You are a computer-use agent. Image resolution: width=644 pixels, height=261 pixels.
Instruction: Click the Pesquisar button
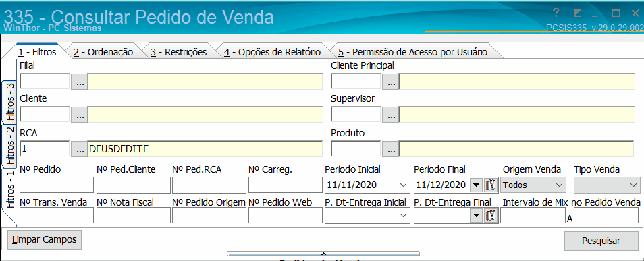click(x=601, y=241)
